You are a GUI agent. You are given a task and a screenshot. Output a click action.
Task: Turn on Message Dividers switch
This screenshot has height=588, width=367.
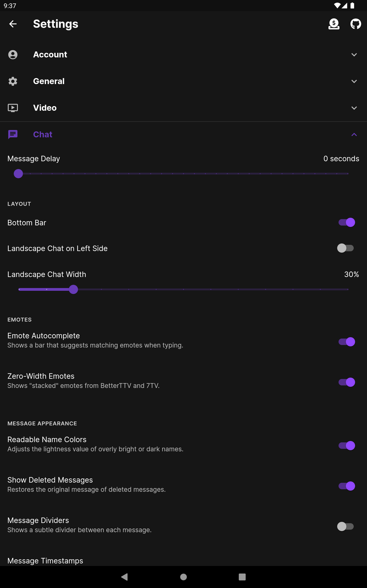(x=345, y=526)
